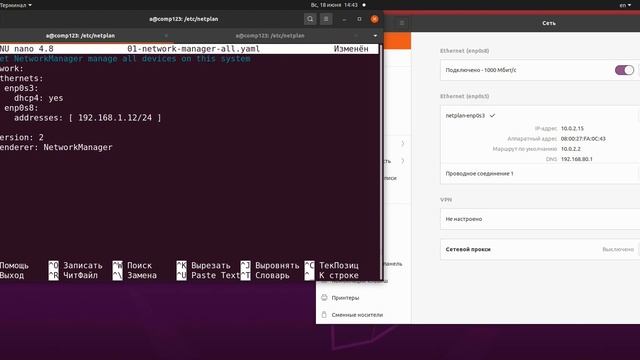Viewport: 640px width, 360px height.
Task: Click the removable media icon in sidebar
Action: coord(324,315)
